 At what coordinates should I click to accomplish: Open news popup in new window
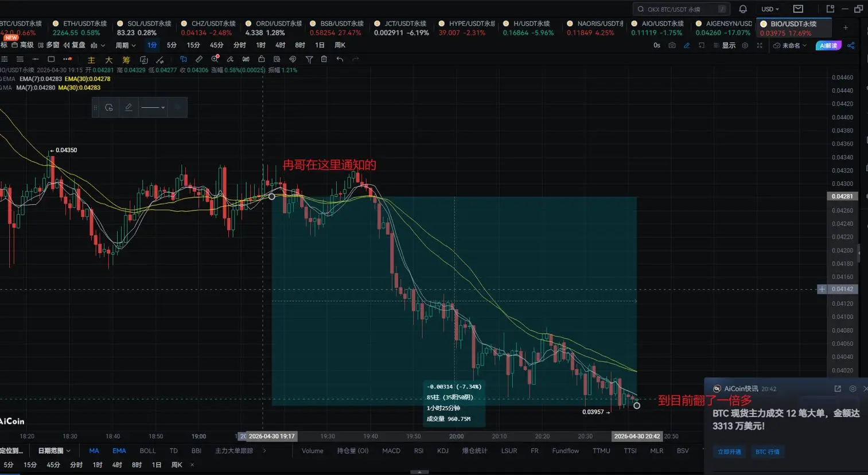point(838,388)
